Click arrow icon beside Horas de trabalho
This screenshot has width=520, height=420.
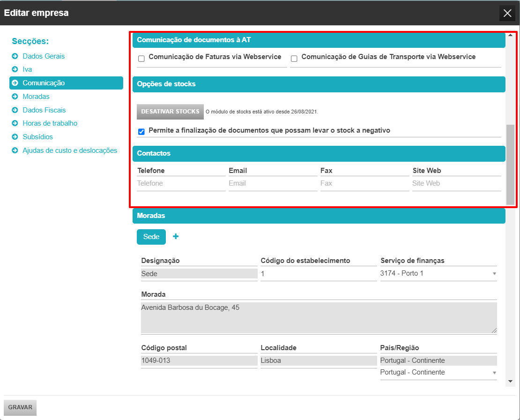tap(15, 123)
